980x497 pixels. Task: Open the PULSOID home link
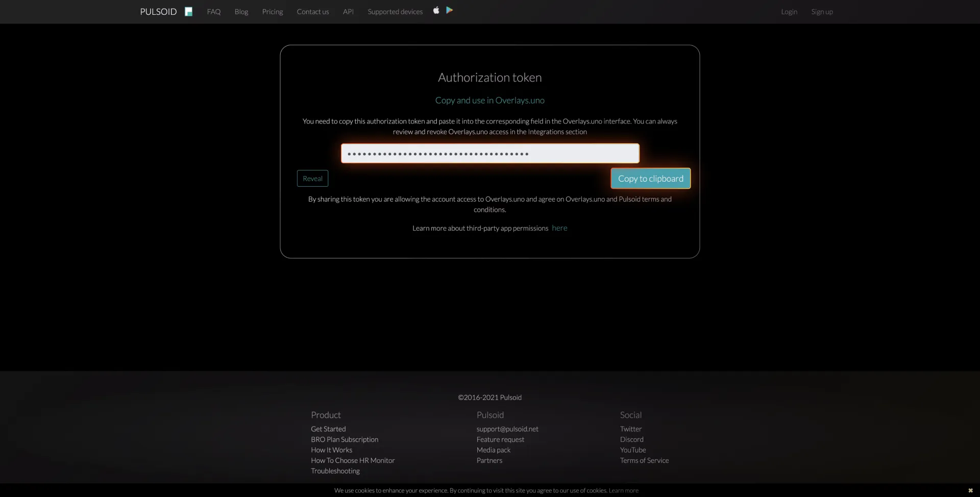158,12
